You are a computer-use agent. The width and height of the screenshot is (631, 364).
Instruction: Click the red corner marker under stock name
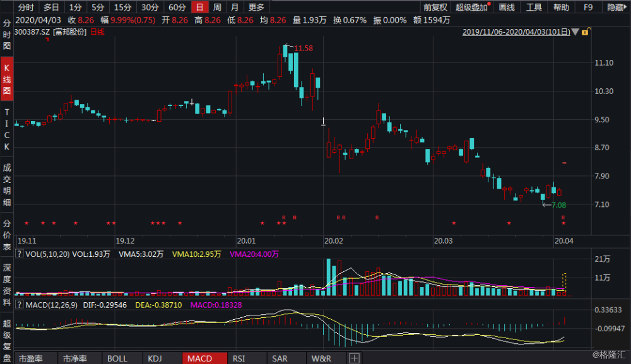tap(47, 39)
